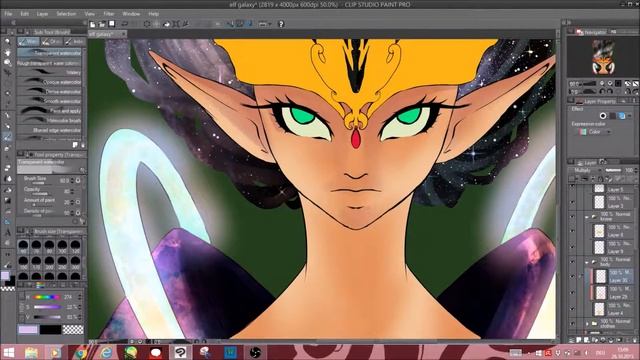Open the Expression color dropdown
This screenshot has height=360, width=640.
(595, 132)
